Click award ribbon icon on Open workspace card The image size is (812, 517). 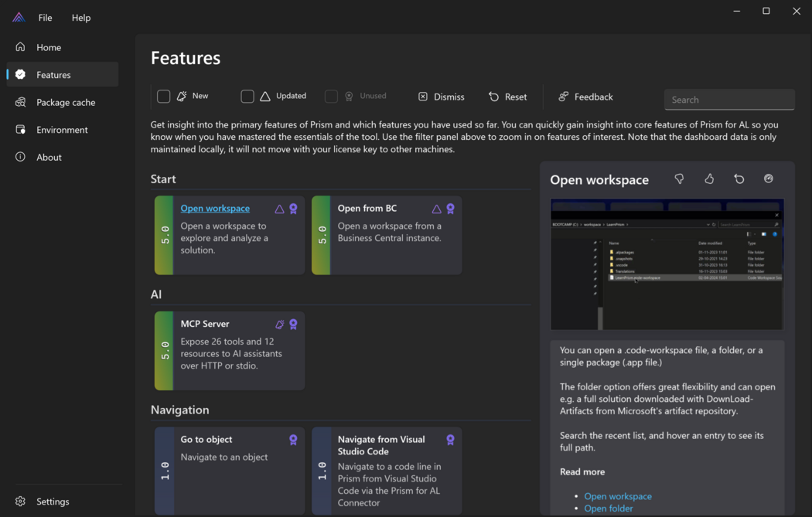click(x=293, y=209)
